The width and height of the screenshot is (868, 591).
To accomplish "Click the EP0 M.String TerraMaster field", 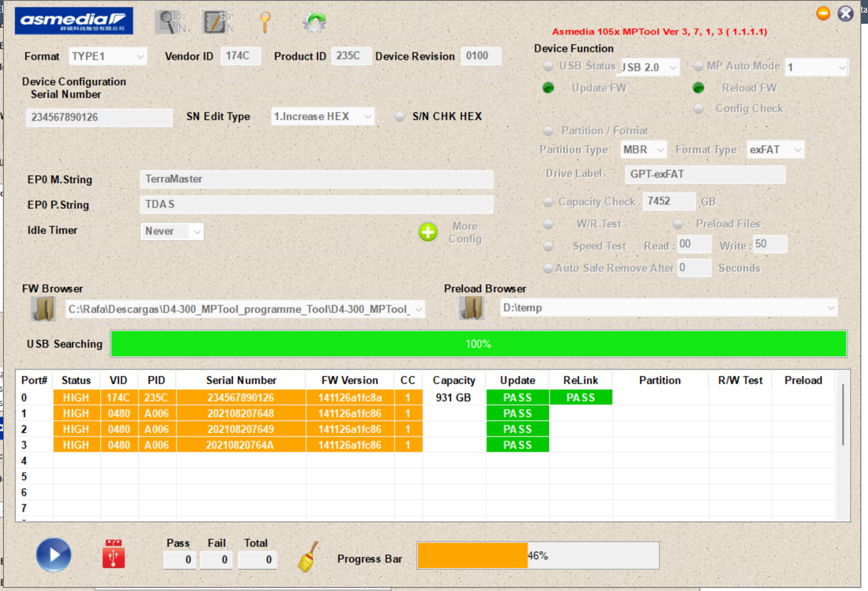I will pos(316,179).
